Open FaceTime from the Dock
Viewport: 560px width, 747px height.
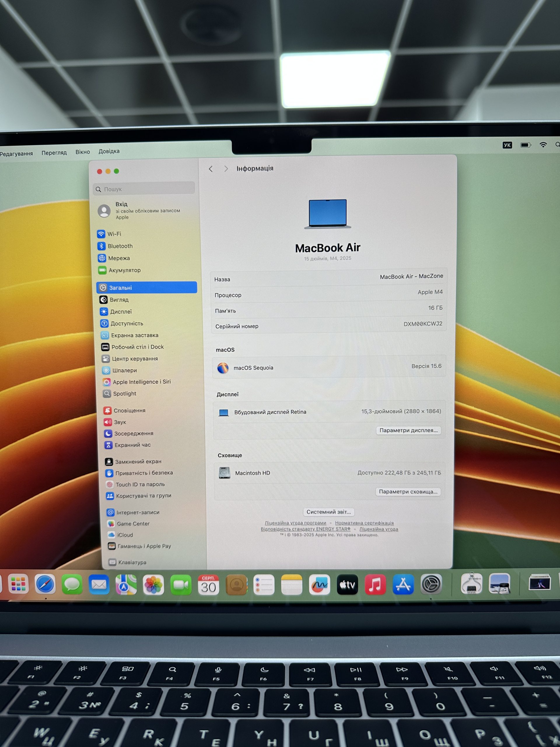[x=181, y=585]
